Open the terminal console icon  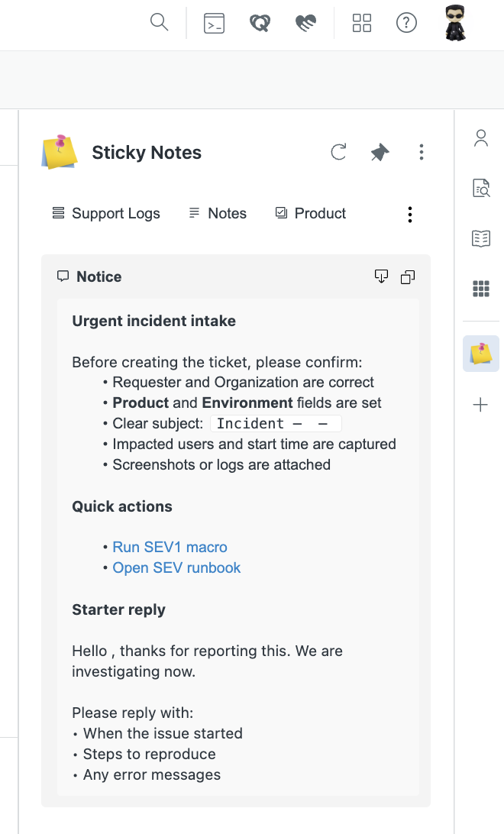pyautogui.click(x=214, y=24)
